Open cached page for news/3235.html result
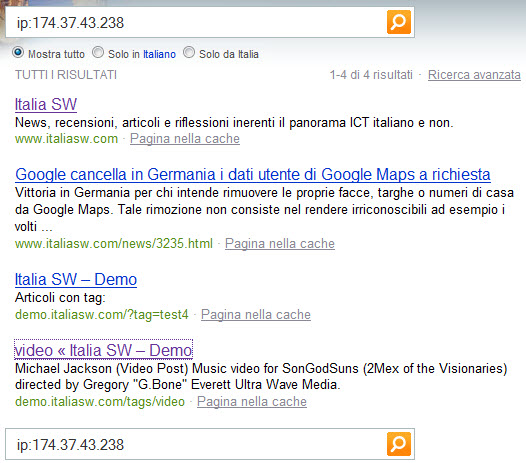The width and height of the screenshot is (526, 463). point(280,244)
